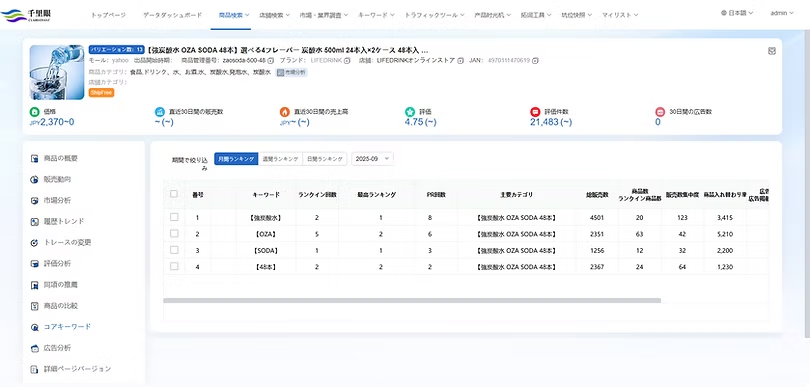This screenshot has width=810, height=387.
Task: Click the review count 21,483
Action: point(545,122)
